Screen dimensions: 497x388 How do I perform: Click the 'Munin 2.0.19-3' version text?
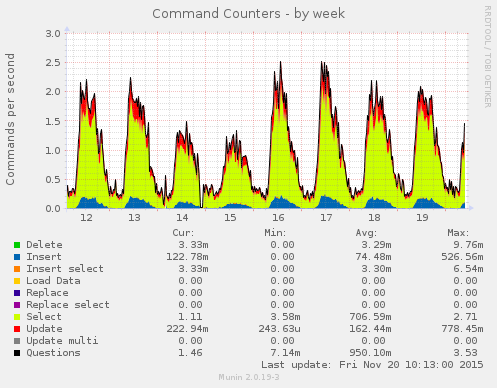coord(249,377)
